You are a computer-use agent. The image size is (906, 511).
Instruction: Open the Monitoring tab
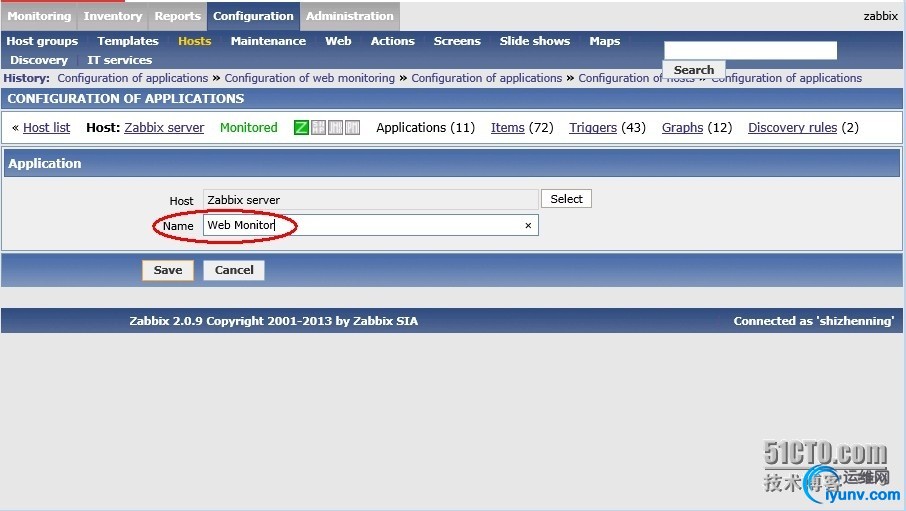pos(39,16)
